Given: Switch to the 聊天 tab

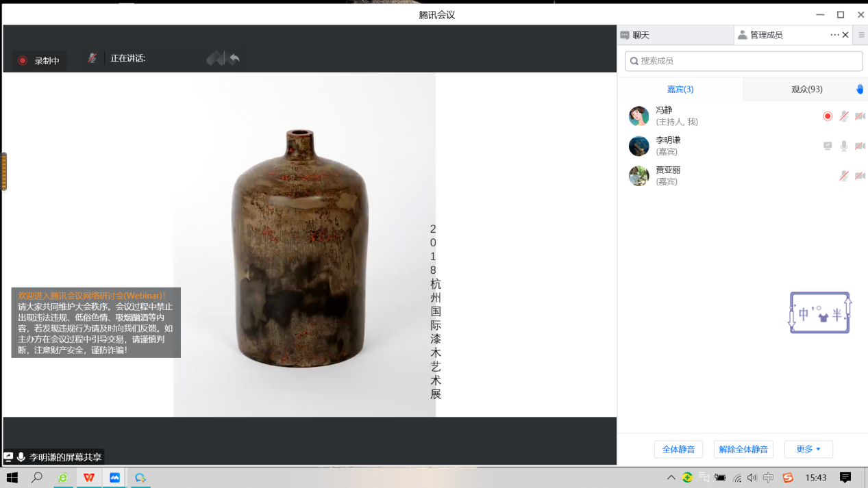Looking at the screenshot, I should coord(641,35).
